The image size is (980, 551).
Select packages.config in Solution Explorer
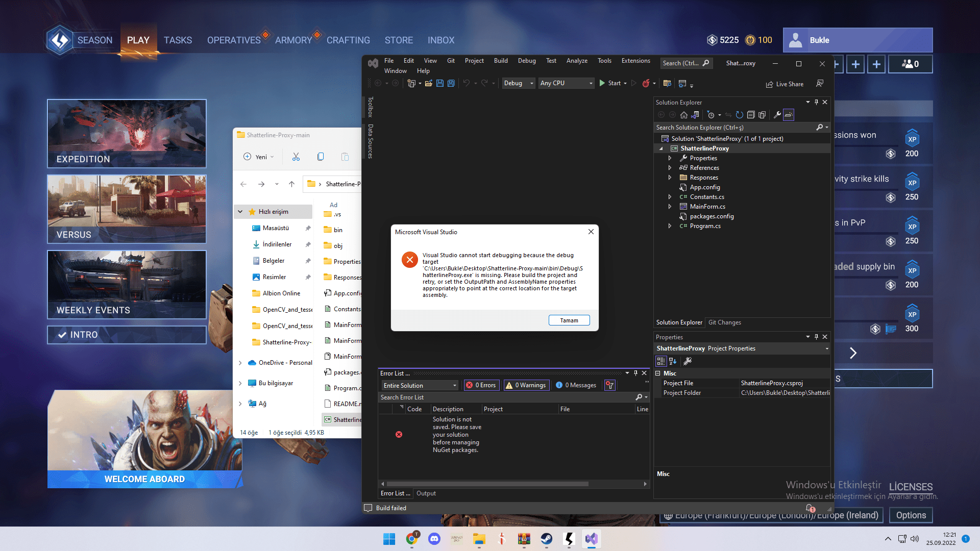712,216
